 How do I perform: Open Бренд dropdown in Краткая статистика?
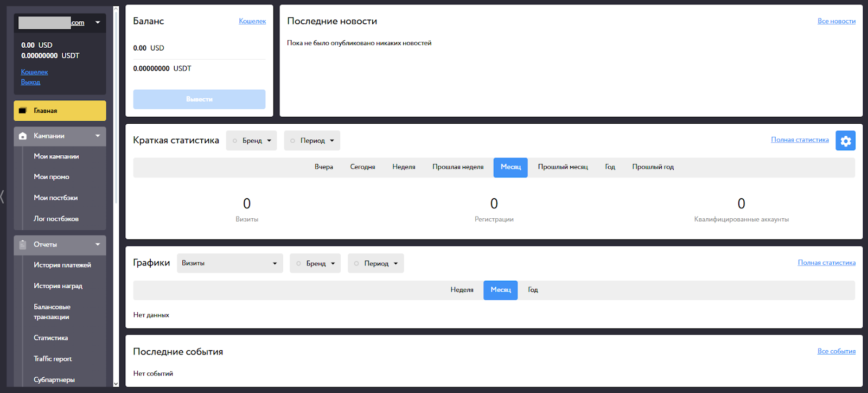(252, 141)
